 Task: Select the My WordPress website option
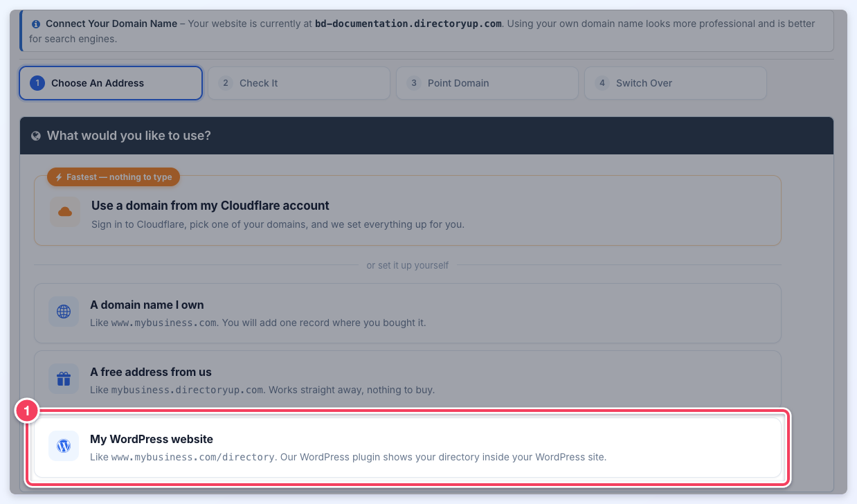[408, 447]
